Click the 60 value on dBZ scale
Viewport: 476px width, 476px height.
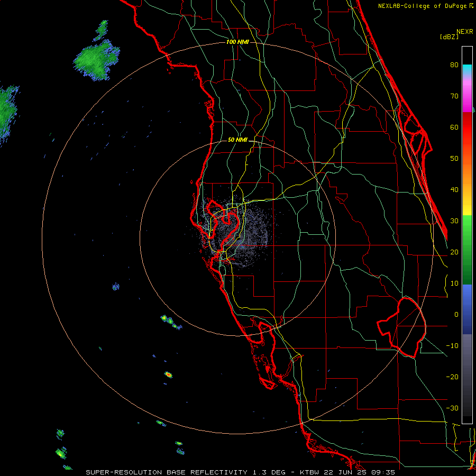point(454,127)
